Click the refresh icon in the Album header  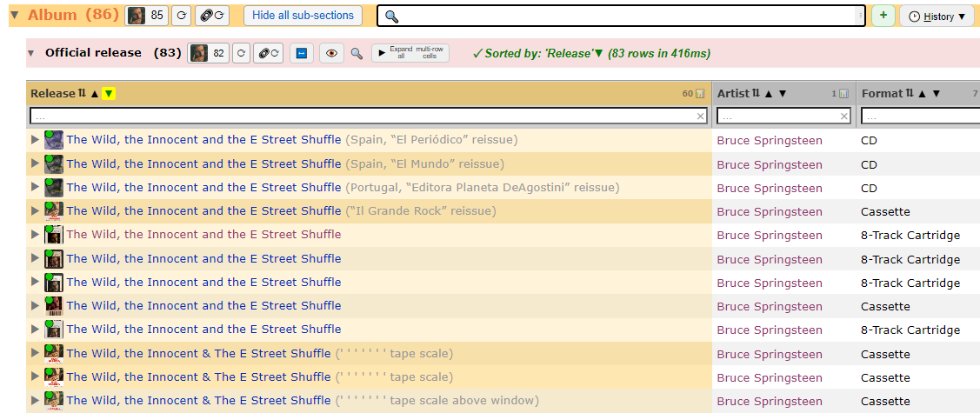click(181, 16)
